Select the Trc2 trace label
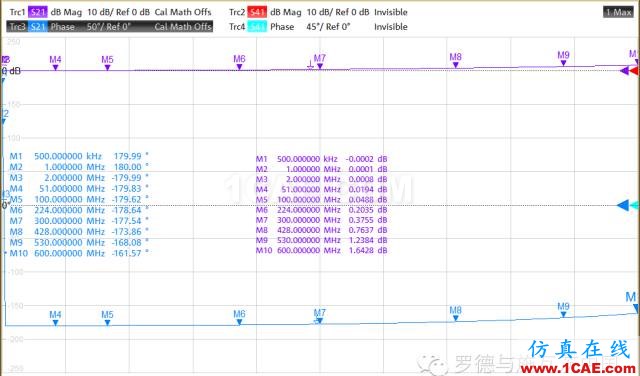This screenshot has height=376, width=640. point(237,12)
